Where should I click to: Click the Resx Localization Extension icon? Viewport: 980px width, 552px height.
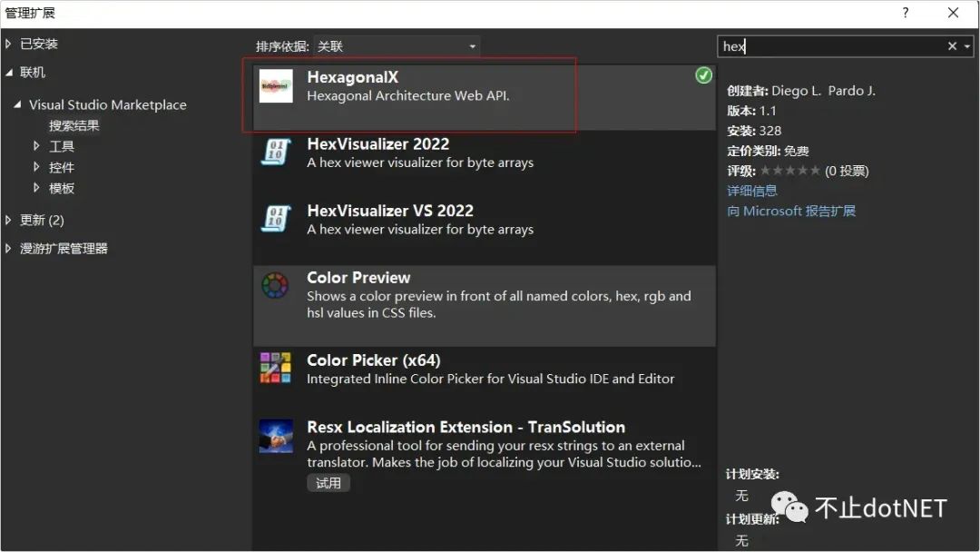click(276, 436)
